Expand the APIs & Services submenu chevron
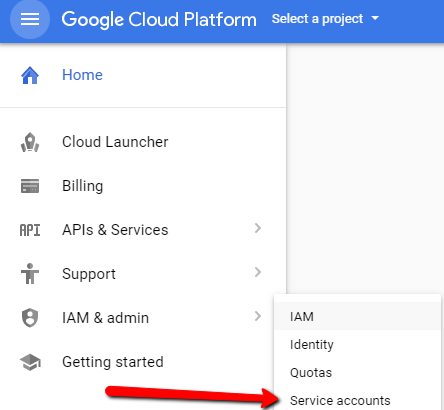This screenshot has height=410, width=444. (258, 228)
